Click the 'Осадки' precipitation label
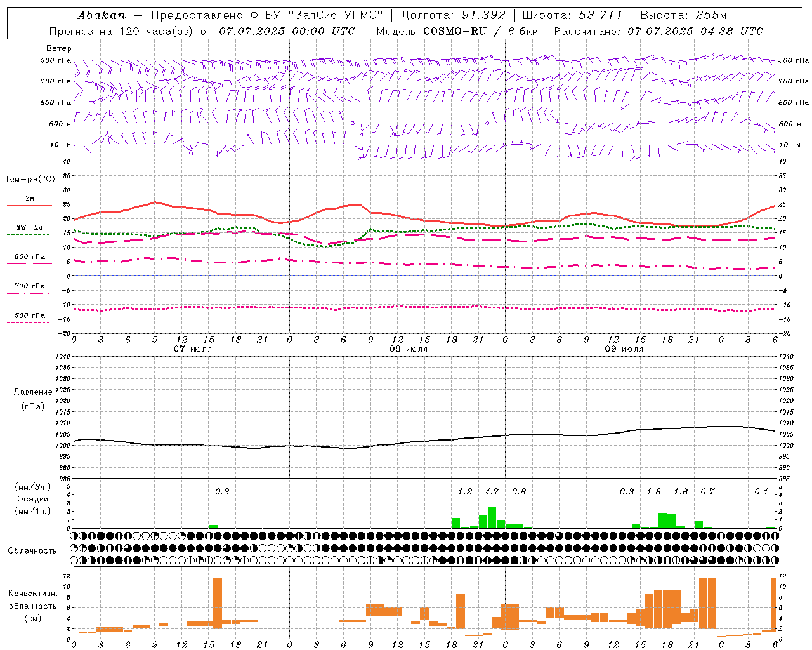812x650 pixels. (x=33, y=499)
